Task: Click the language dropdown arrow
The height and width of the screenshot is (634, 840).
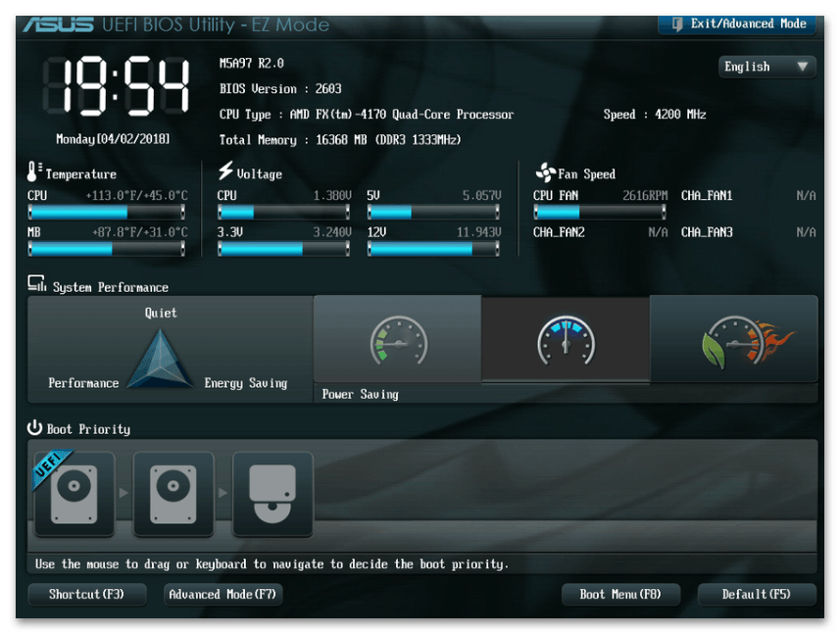Action: pyautogui.click(x=803, y=67)
